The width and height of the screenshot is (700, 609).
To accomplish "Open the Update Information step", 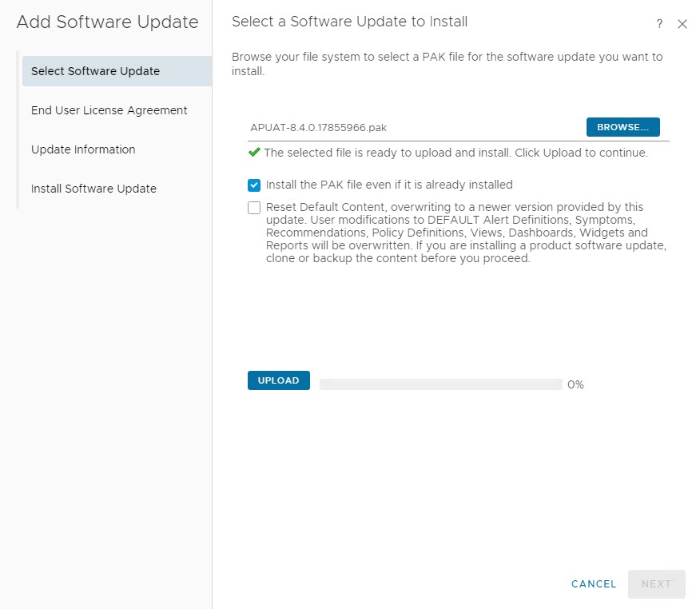I will [x=83, y=149].
